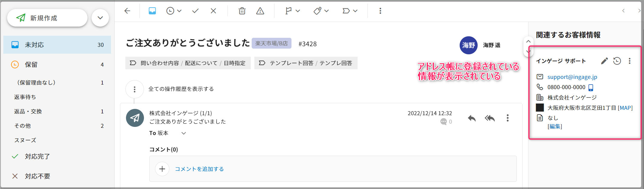Click コメントを追加する link

(199, 169)
